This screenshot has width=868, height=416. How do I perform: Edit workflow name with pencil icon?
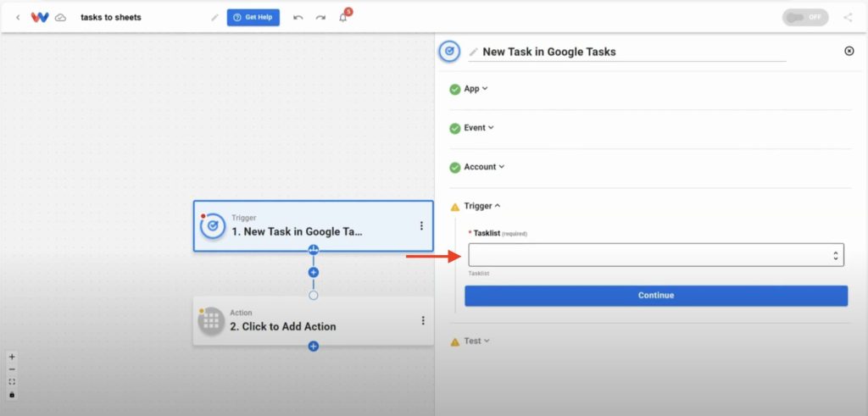(x=214, y=18)
